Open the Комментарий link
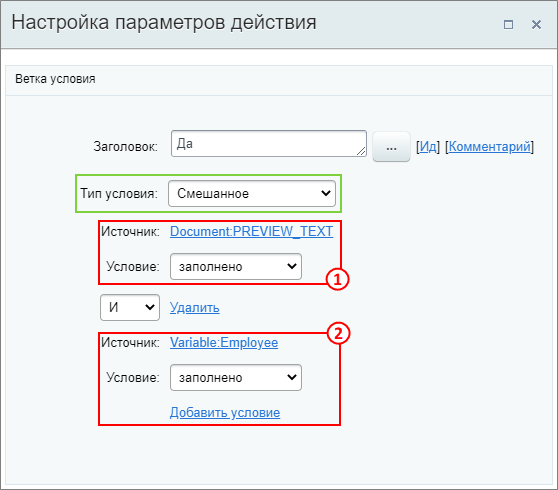558x490 pixels. pyautogui.click(x=489, y=146)
